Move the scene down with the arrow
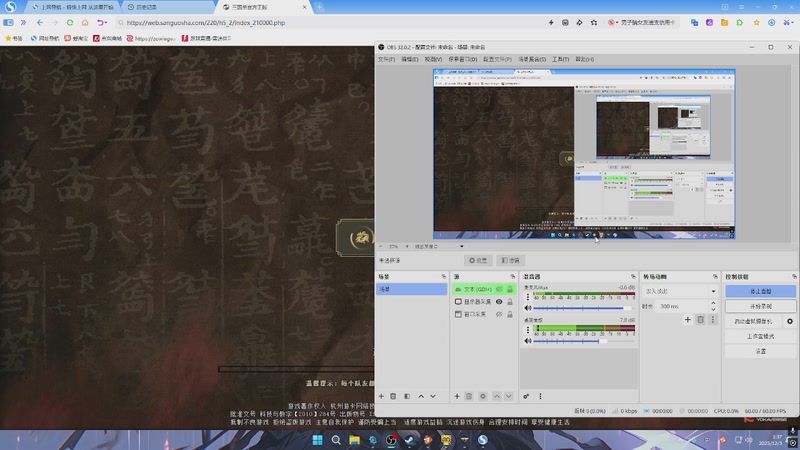The width and height of the screenshot is (800, 450). (x=433, y=396)
